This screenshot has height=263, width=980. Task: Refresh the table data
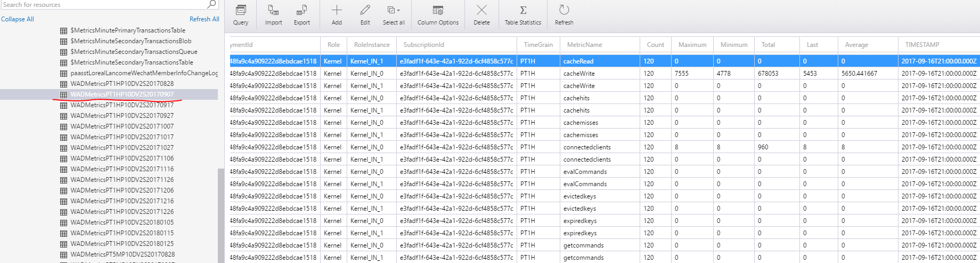564,11
